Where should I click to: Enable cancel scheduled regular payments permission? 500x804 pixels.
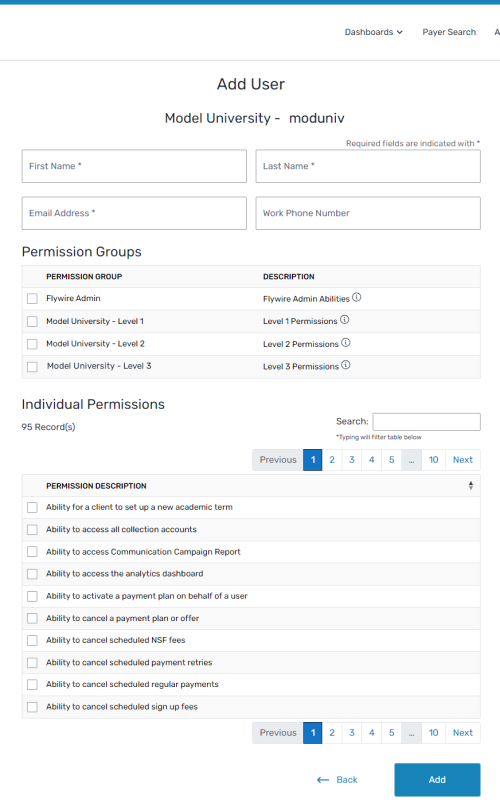(32, 685)
